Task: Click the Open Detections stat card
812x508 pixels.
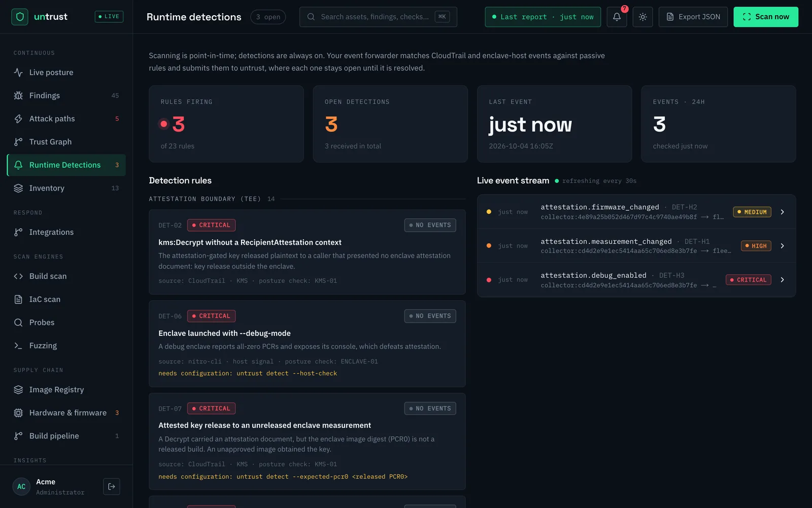Action: (x=390, y=124)
